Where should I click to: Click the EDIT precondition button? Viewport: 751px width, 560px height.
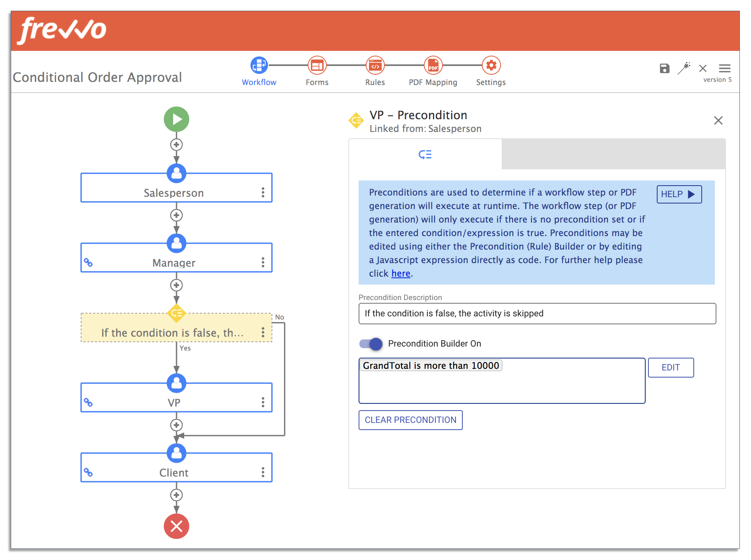point(671,368)
